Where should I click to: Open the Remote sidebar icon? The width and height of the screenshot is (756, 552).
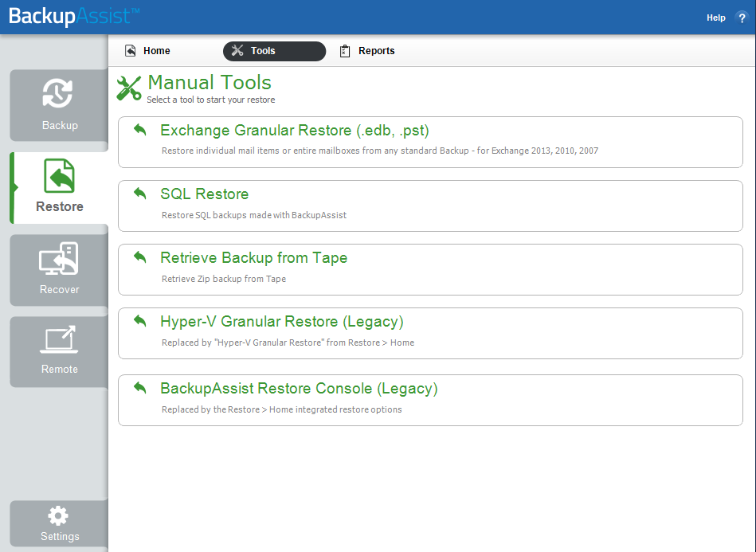point(59,339)
